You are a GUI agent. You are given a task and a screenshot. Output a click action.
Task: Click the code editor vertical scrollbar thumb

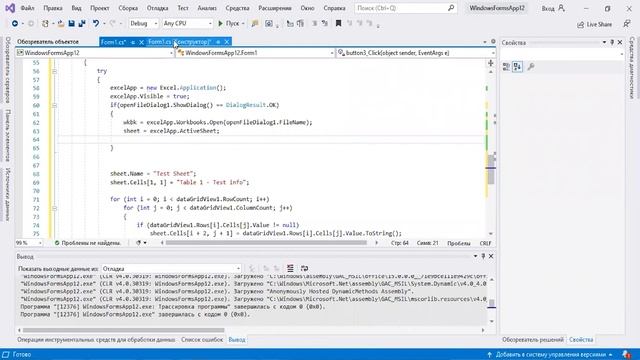(491, 169)
